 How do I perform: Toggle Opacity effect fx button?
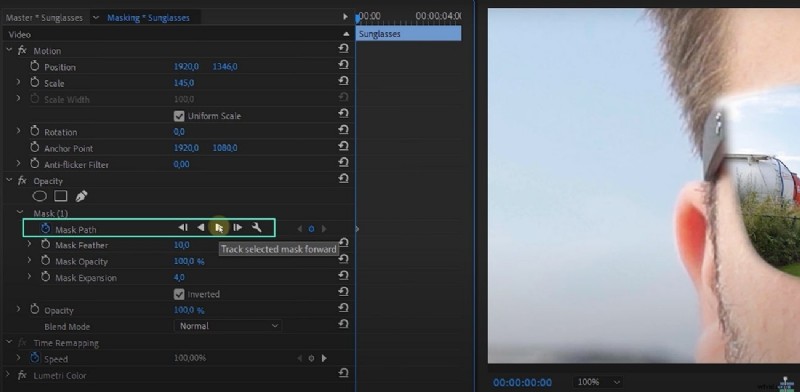22,181
